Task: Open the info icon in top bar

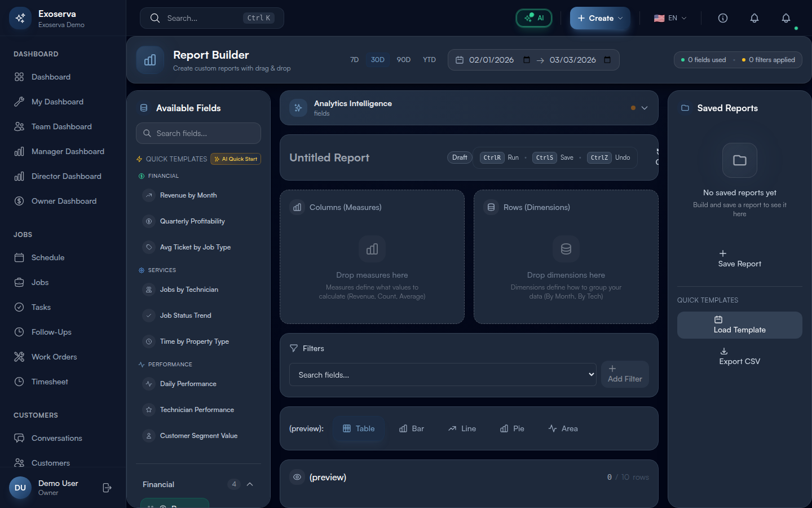Action: [x=722, y=18]
